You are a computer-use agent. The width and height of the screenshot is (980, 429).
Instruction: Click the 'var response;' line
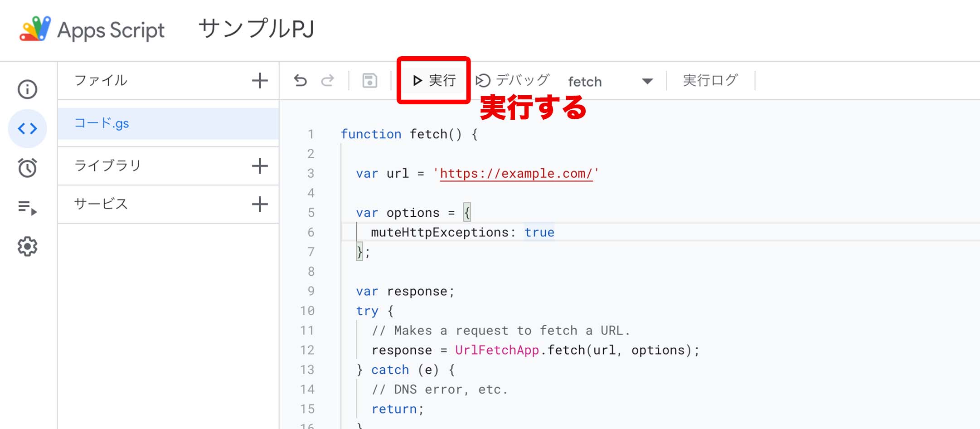click(x=405, y=291)
